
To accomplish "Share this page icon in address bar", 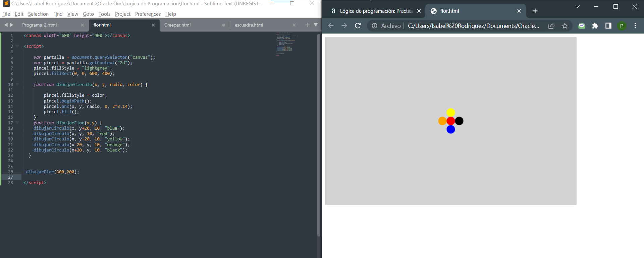I will click(551, 26).
